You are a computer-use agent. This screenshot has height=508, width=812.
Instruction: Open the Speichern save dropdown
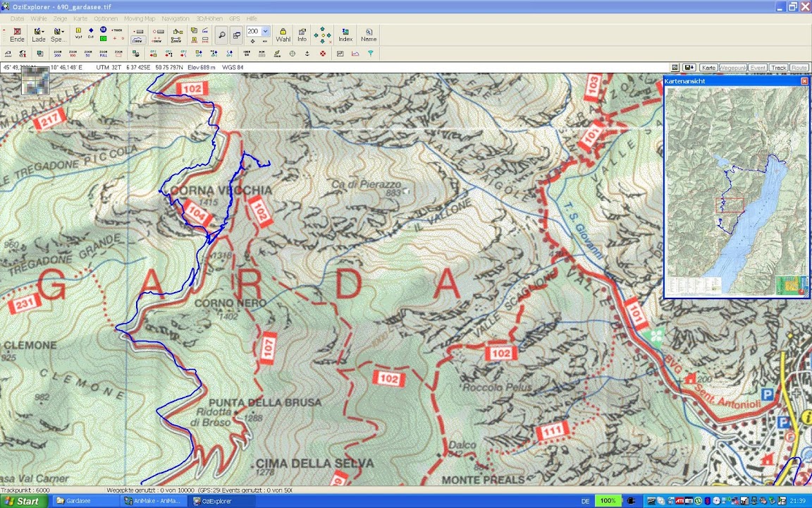click(59, 35)
